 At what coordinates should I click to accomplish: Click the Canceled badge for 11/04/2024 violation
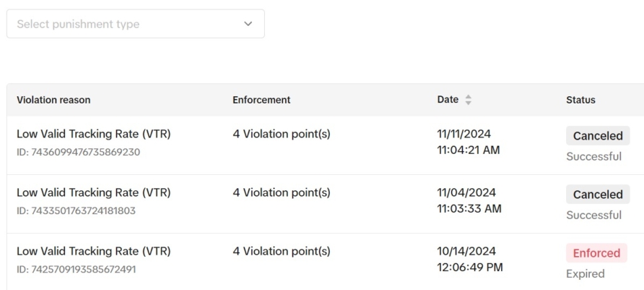(597, 195)
